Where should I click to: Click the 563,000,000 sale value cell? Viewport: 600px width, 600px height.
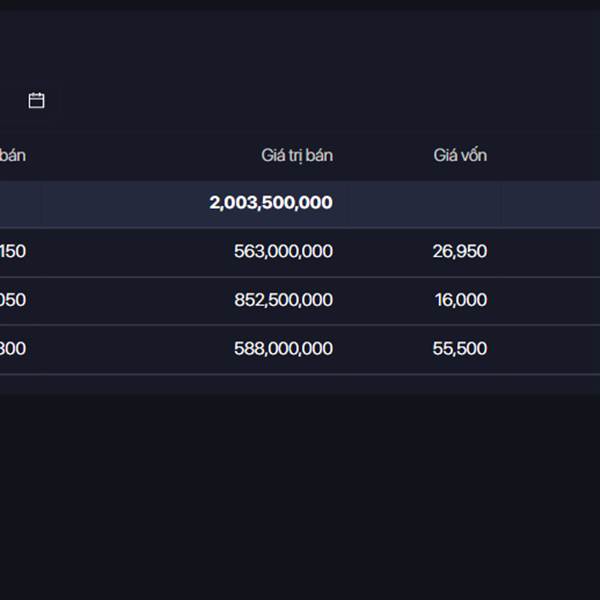tap(283, 251)
